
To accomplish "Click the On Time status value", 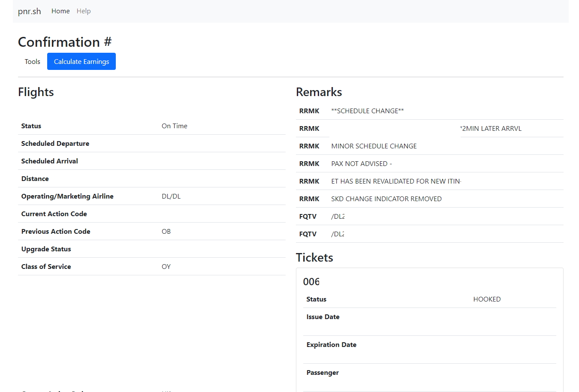I will pos(174,126).
